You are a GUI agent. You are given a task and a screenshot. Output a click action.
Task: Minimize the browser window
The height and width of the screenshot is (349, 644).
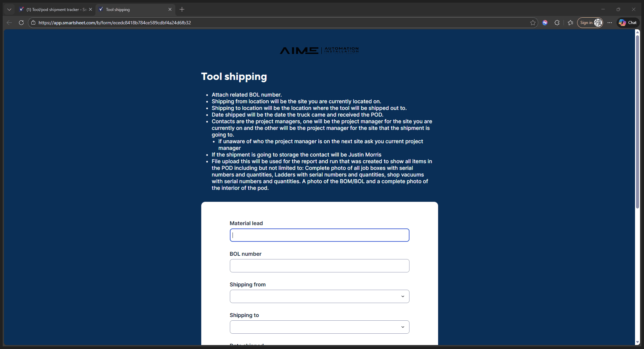[x=603, y=9]
